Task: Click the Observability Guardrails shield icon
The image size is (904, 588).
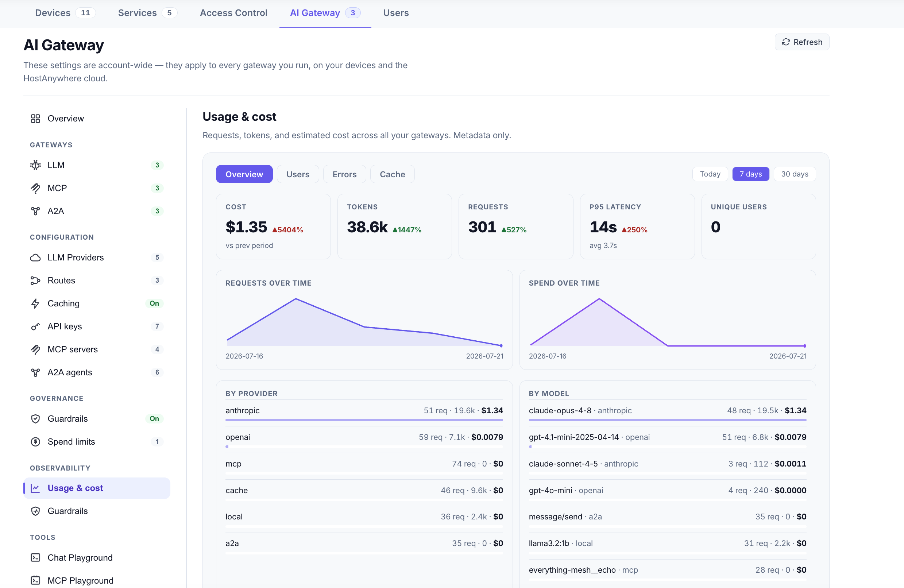Action: click(35, 511)
